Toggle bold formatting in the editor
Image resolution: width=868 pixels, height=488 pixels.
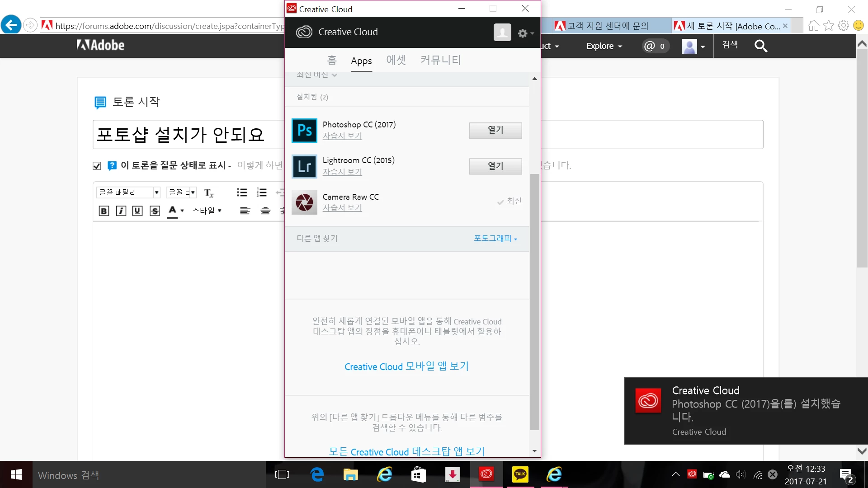pos(104,211)
